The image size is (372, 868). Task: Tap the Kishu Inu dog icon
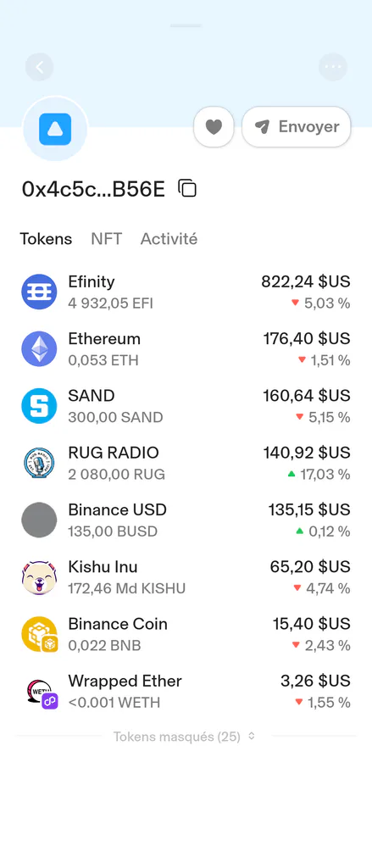(39, 576)
